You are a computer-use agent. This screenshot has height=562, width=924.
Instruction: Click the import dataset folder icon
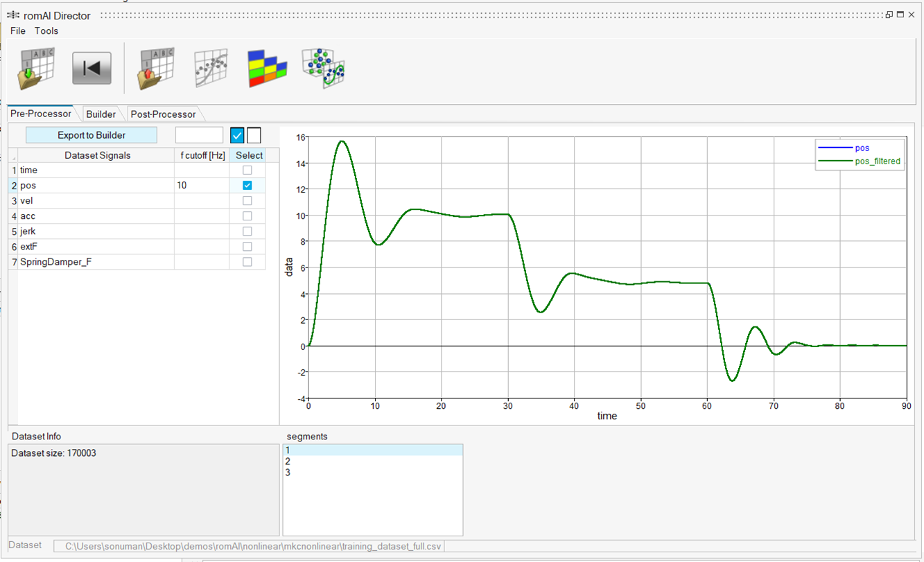pos(35,69)
